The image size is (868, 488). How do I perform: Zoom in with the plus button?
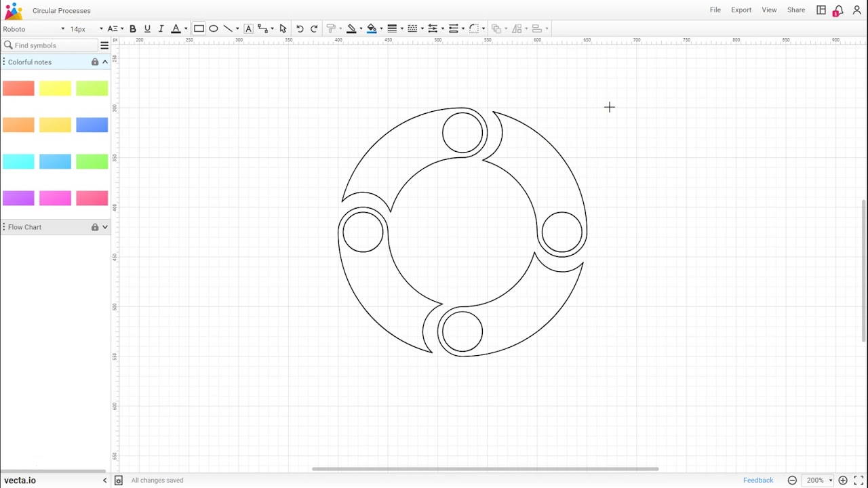(x=843, y=480)
